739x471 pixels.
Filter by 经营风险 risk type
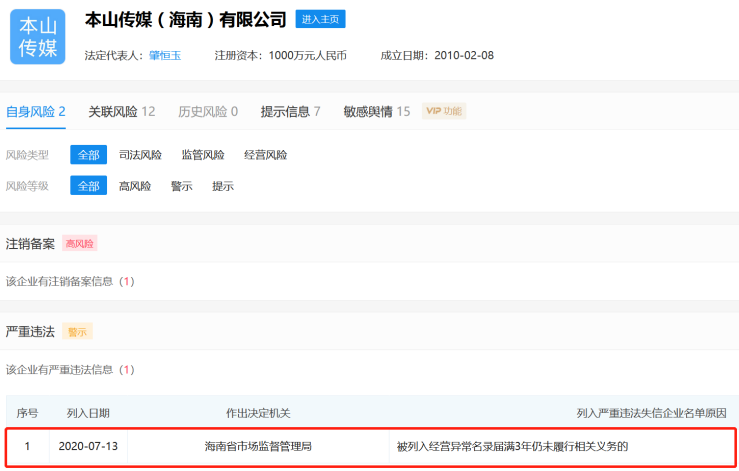[265, 155]
